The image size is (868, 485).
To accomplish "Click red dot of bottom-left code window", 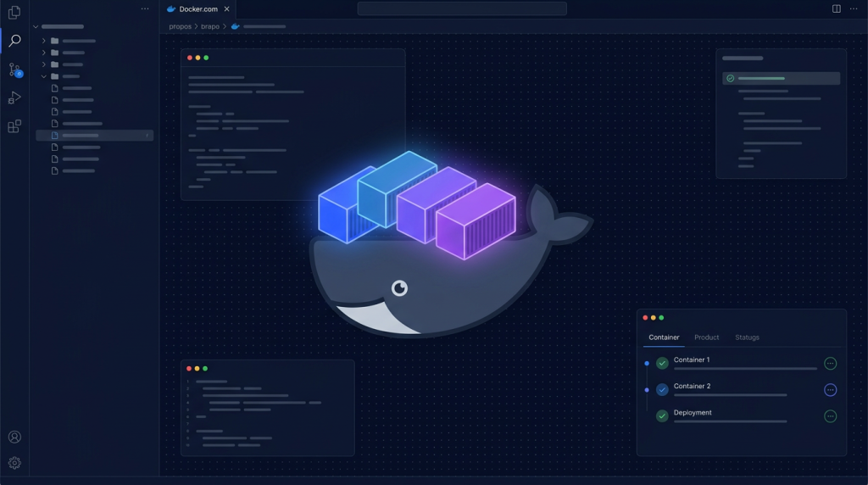I will click(x=189, y=369).
